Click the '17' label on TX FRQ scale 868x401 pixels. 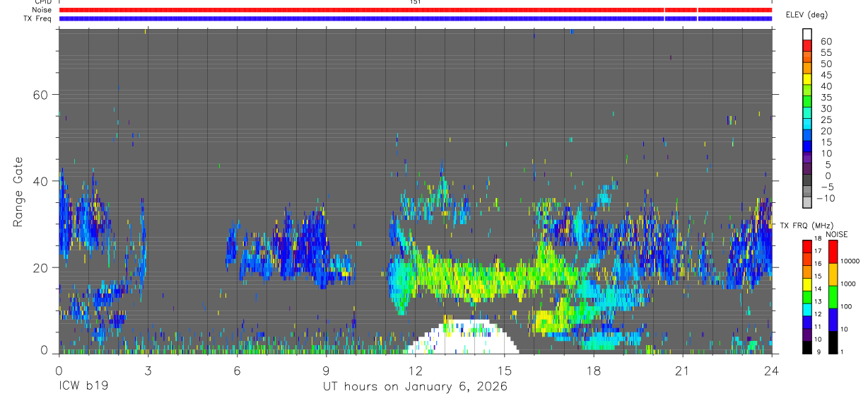click(x=817, y=251)
